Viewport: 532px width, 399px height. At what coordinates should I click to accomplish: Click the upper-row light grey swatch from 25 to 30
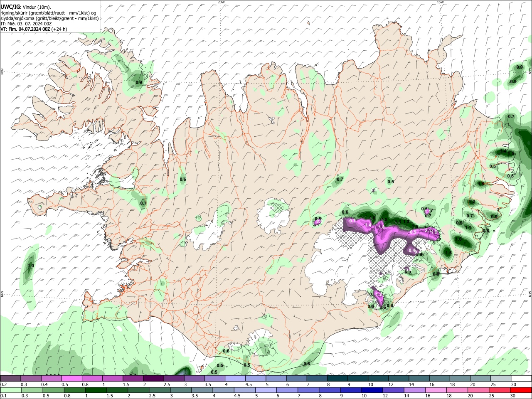(x=501, y=379)
